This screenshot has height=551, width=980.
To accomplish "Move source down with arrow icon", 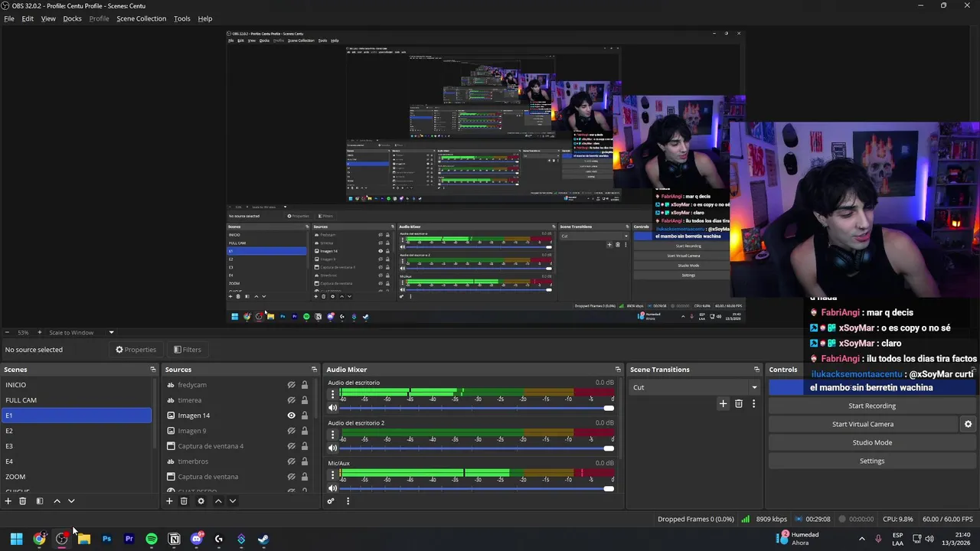I will [x=233, y=501].
